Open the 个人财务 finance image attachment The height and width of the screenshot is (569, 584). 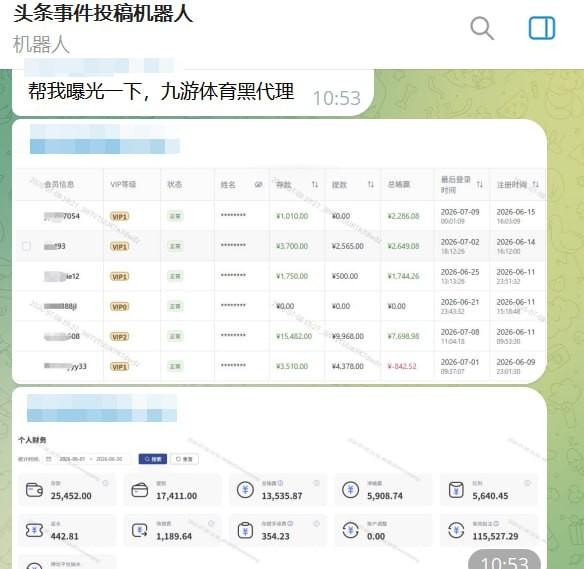(279, 500)
